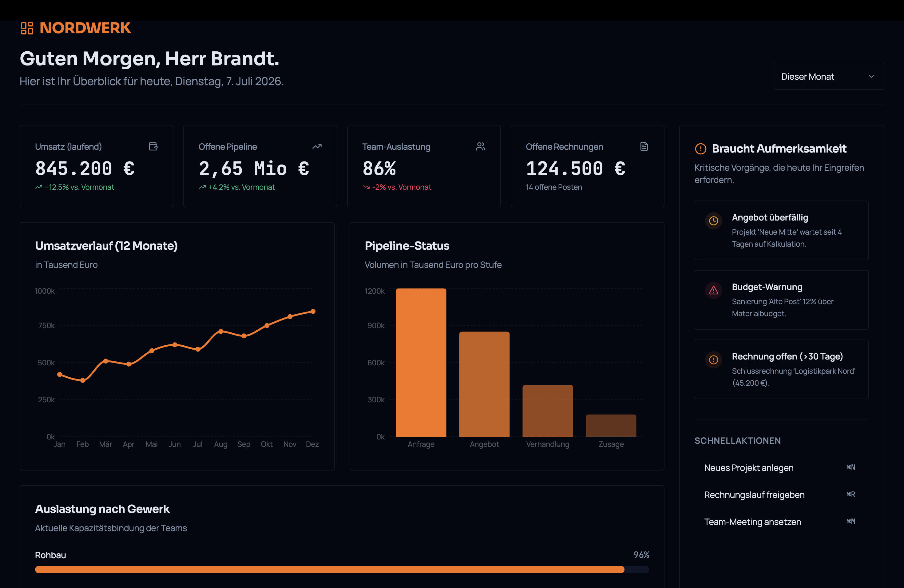Image resolution: width=904 pixels, height=588 pixels.
Task: Click the chevron arrow in the Dieser Monat selector
Action: click(871, 76)
